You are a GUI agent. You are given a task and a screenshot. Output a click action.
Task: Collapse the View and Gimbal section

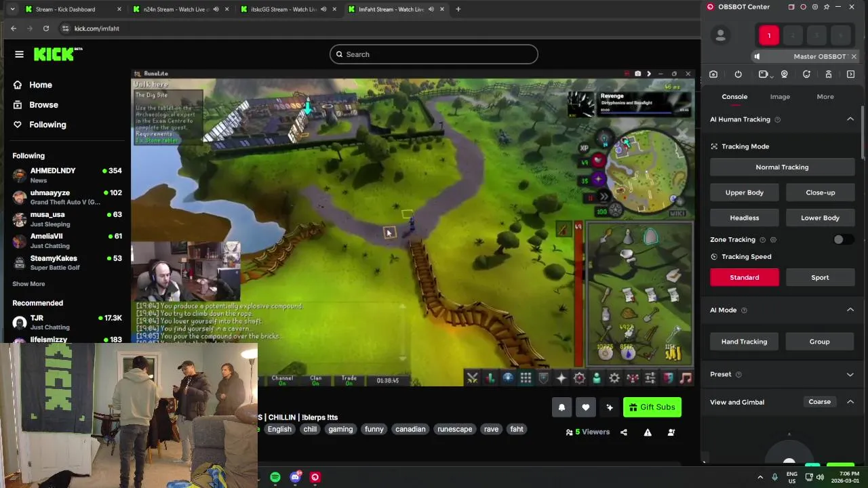pos(850,402)
